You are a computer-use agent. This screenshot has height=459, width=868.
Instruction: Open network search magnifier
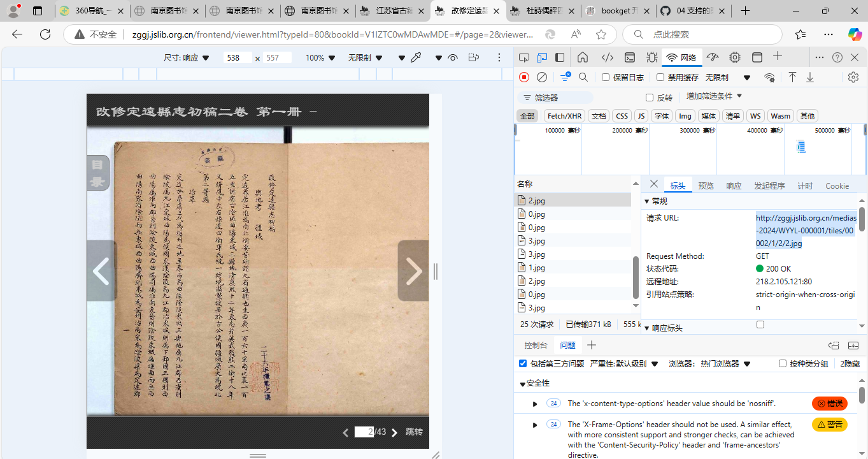pos(583,77)
